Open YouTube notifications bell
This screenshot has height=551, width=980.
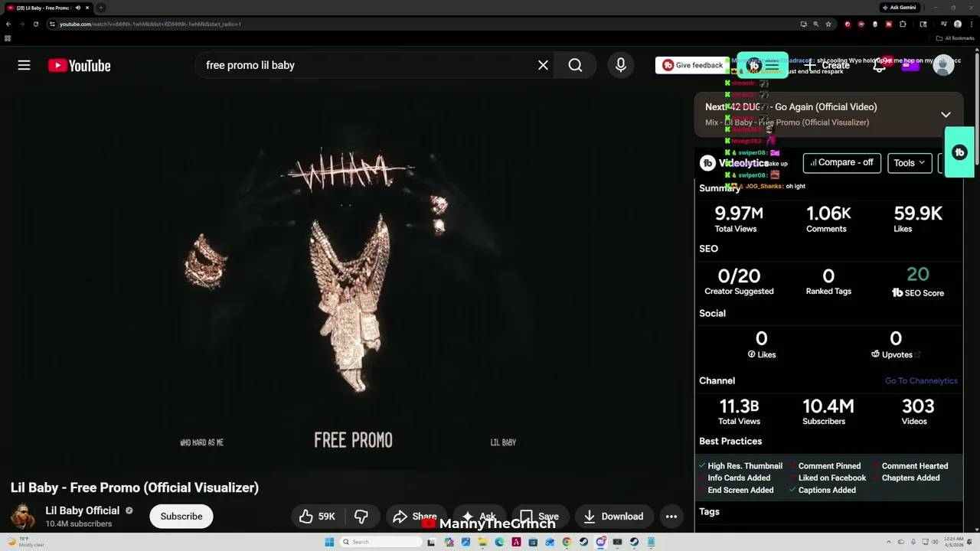(880, 65)
